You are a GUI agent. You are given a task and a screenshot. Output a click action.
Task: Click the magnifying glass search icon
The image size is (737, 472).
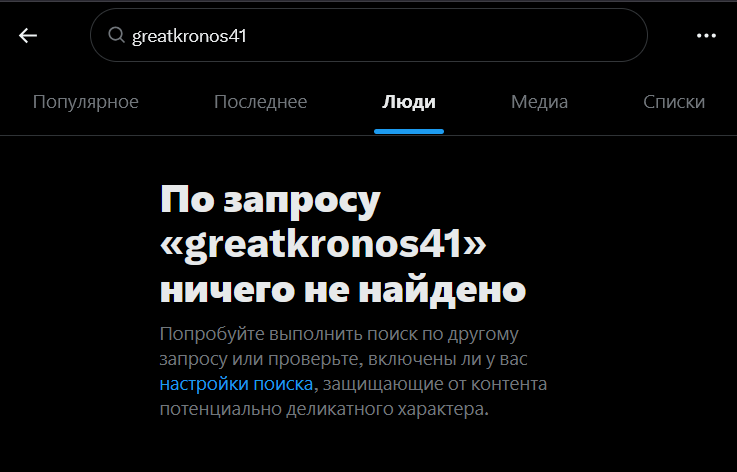click(116, 35)
